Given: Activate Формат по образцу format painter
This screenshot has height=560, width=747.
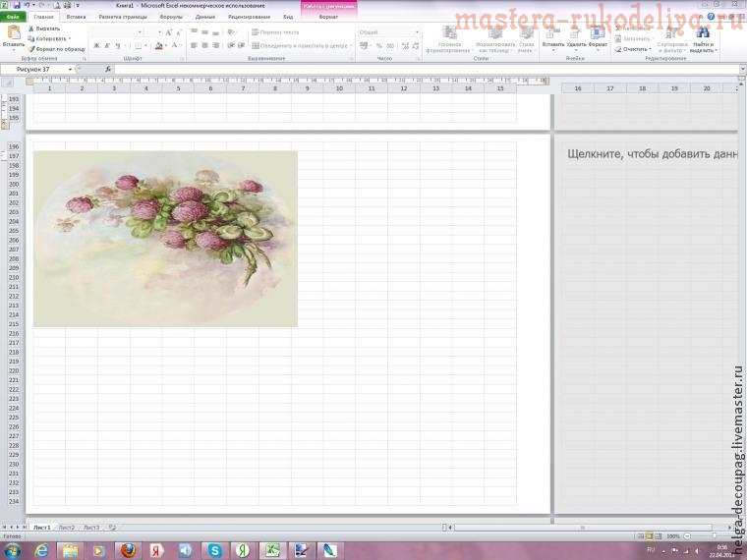Looking at the screenshot, I should 57,48.
